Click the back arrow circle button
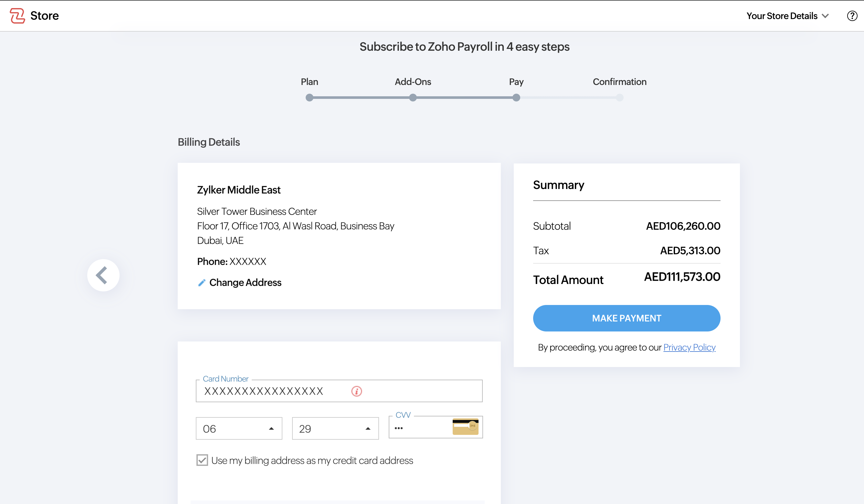This screenshot has width=864, height=504. click(103, 275)
